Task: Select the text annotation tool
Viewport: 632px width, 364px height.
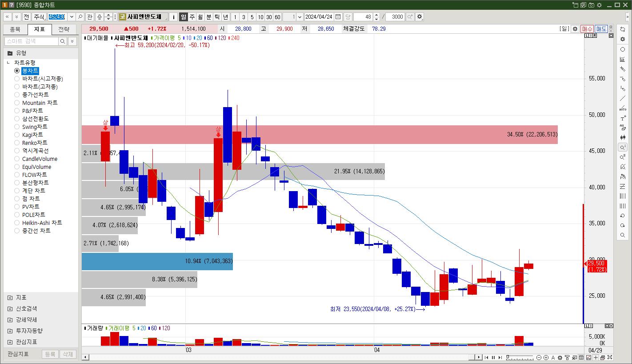Action: click(x=623, y=118)
